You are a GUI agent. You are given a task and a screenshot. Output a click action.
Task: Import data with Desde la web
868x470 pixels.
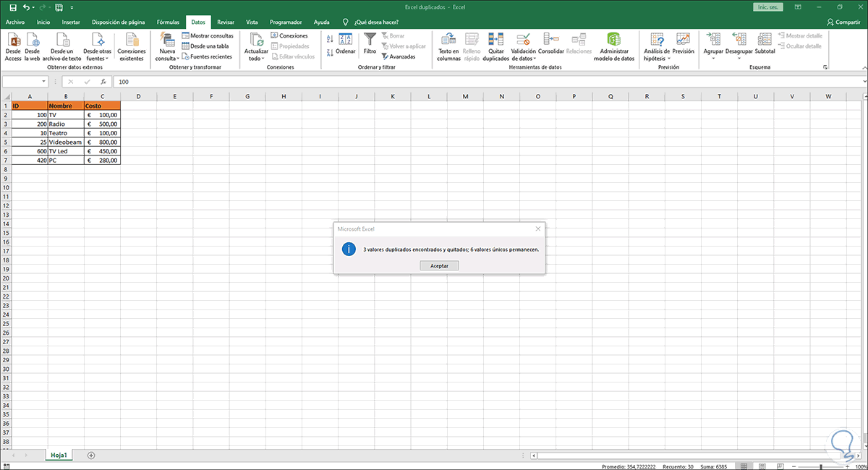point(32,47)
